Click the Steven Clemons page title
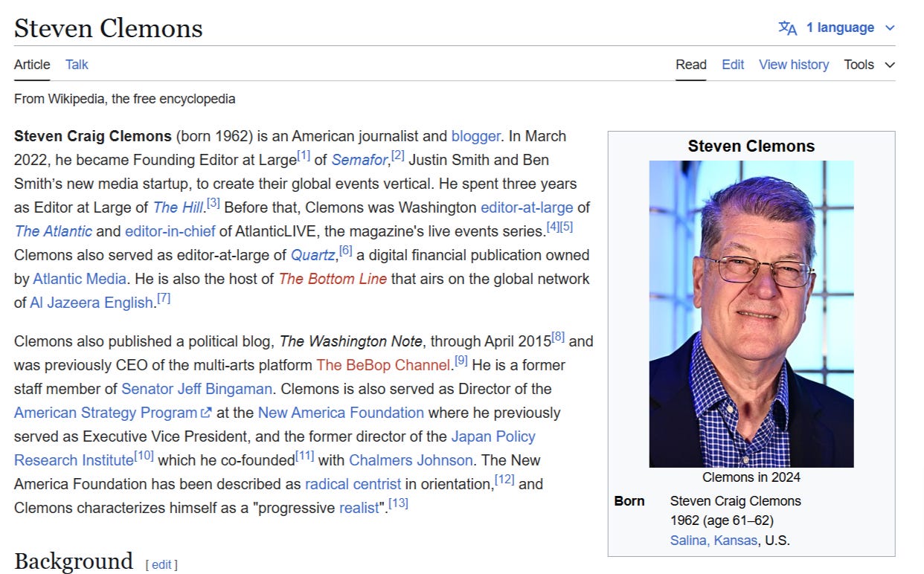The height and width of the screenshot is (574, 924). coord(109,28)
